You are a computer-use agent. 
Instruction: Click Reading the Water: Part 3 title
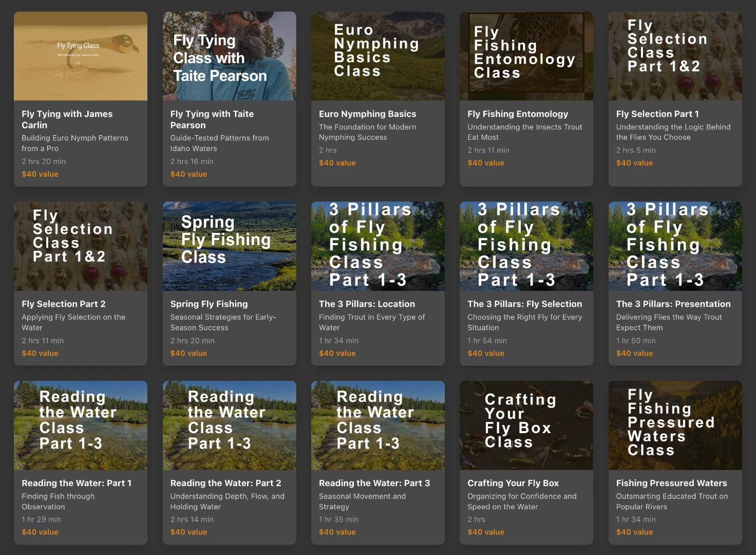[x=374, y=483]
